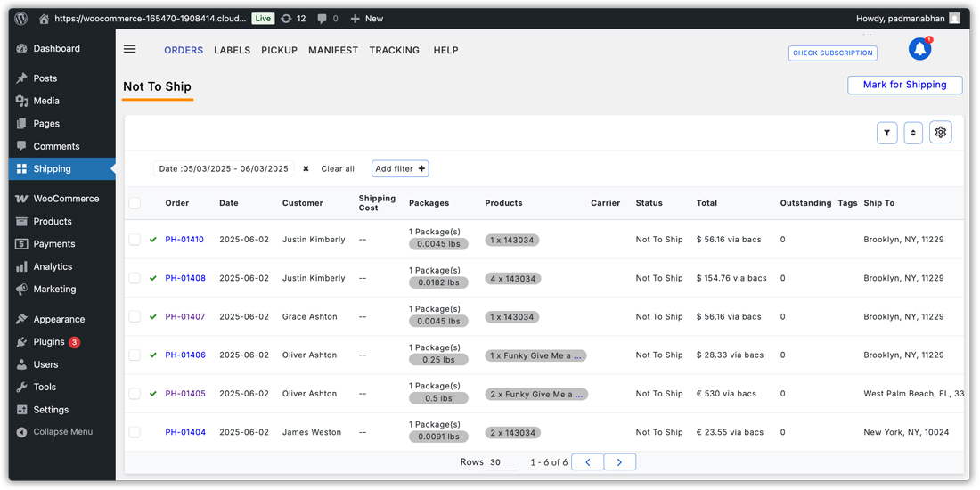Select the checkbox for order PH-01404

[135, 432]
